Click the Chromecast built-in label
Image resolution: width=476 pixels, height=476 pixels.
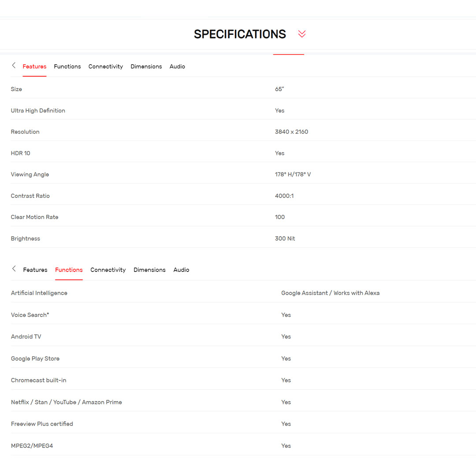click(x=39, y=380)
